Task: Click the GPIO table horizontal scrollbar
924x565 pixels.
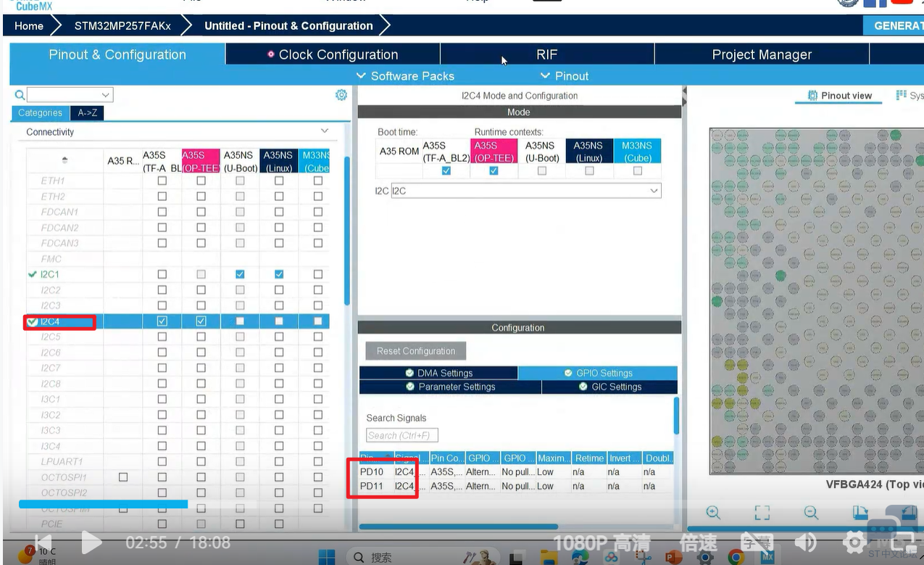Action: [458, 527]
